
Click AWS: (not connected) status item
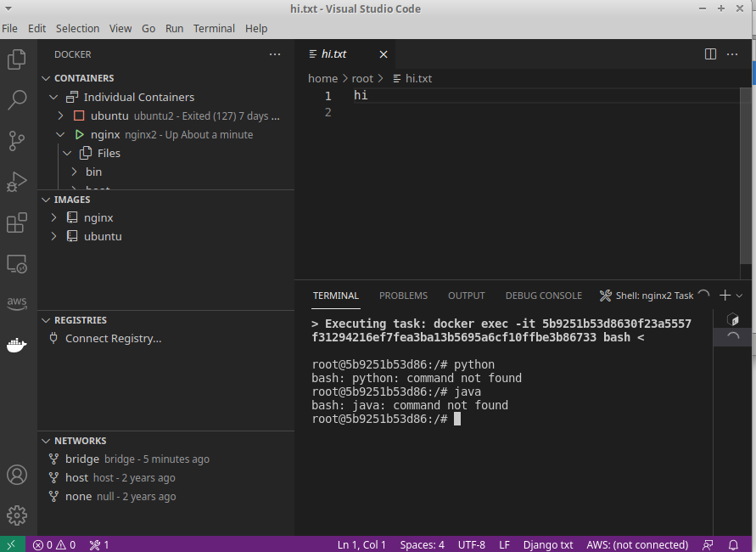[637, 544]
